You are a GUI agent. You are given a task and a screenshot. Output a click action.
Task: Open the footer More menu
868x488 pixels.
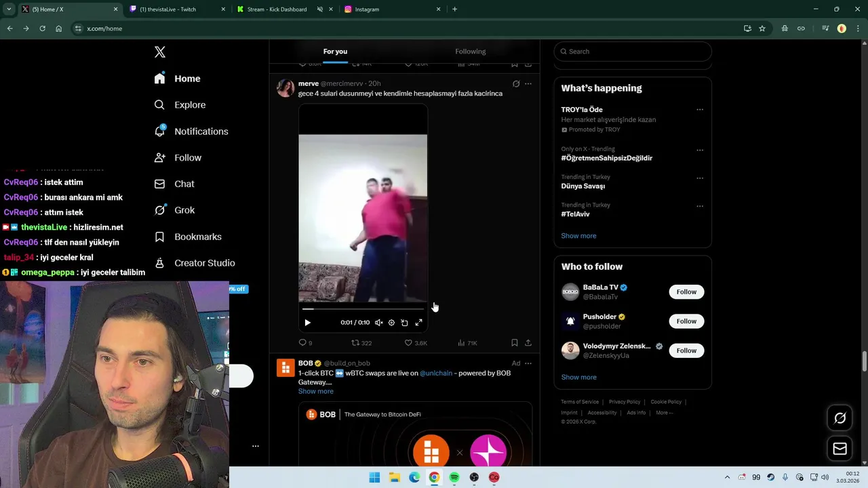pyautogui.click(x=664, y=413)
